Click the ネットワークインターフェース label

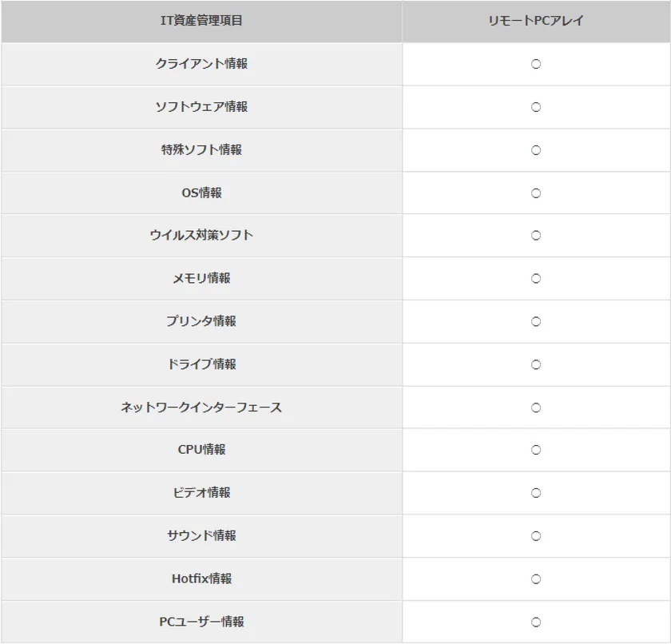click(201, 407)
